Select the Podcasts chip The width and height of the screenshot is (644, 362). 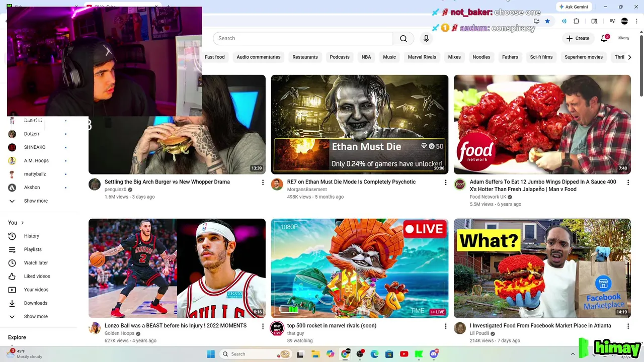[340, 57]
